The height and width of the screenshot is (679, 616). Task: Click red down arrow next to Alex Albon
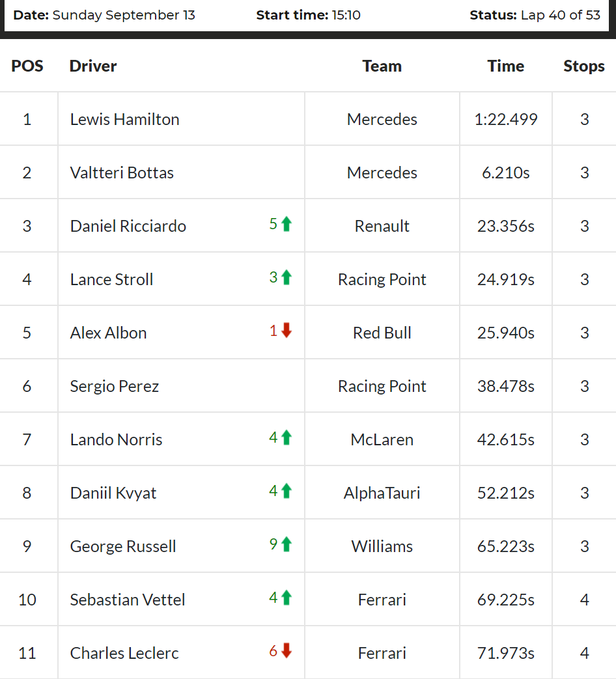pos(287,331)
